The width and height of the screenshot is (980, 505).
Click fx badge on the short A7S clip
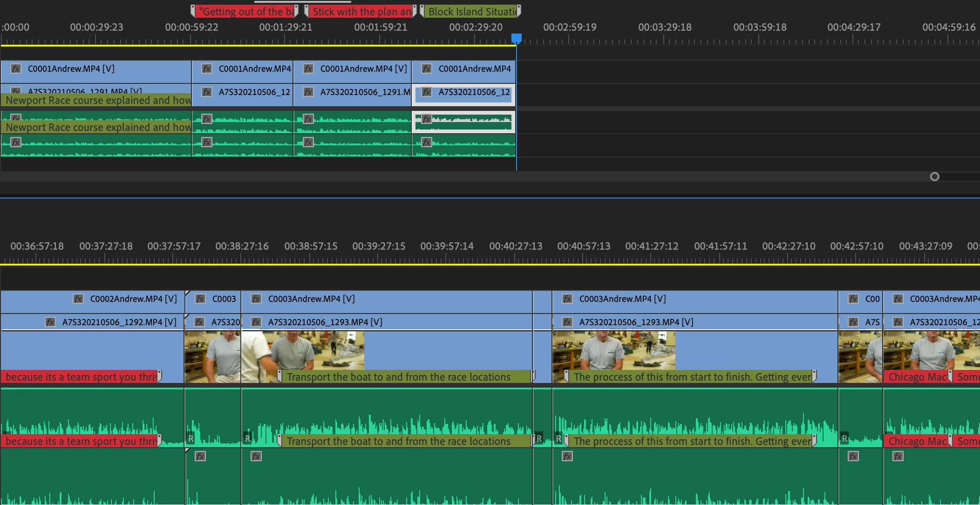click(853, 322)
